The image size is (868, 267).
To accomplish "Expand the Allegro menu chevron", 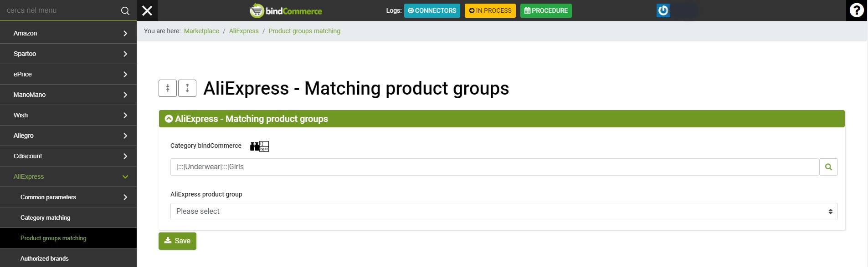I will pyautogui.click(x=125, y=136).
